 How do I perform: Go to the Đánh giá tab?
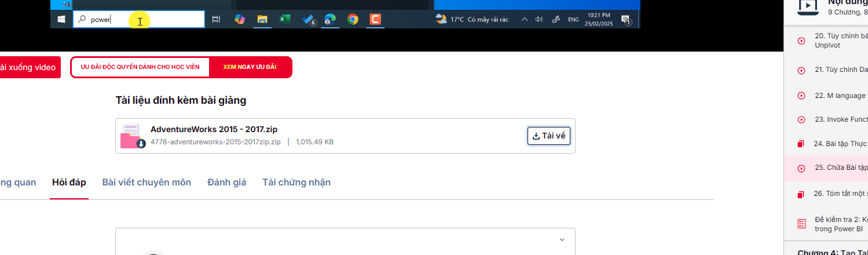tap(227, 183)
